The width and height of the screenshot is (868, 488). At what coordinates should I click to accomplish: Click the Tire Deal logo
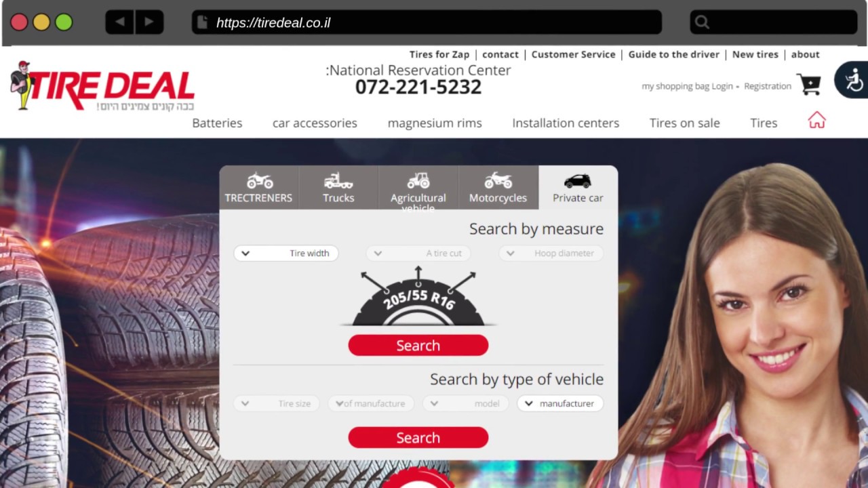pos(102,86)
